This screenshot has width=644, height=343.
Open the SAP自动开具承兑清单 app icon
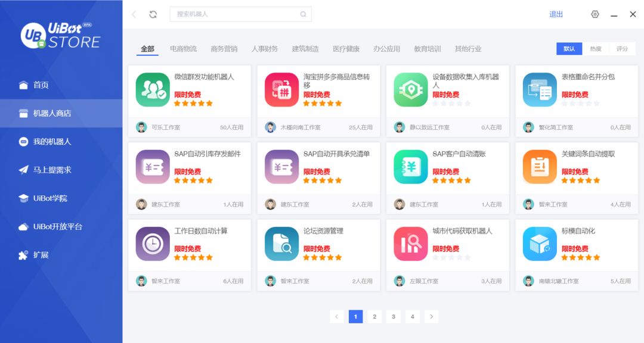(281, 167)
